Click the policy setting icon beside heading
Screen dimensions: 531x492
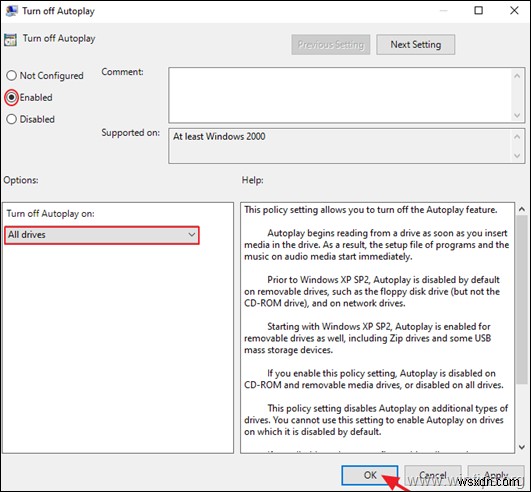coord(10,40)
